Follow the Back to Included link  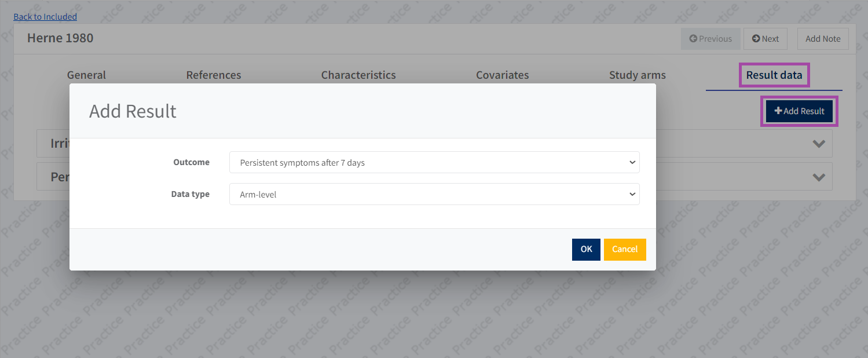[45, 17]
